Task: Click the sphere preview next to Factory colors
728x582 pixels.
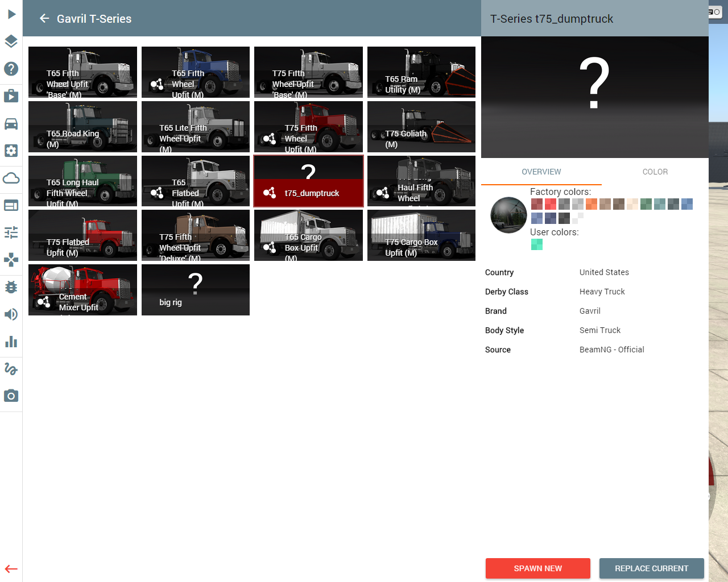Action: pos(508,215)
